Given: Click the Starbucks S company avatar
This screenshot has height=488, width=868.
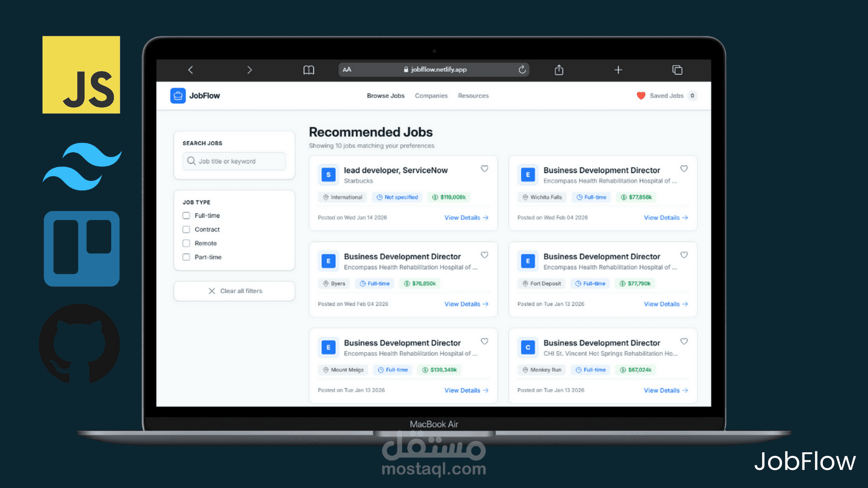Looking at the screenshot, I should (x=329, y=175).
